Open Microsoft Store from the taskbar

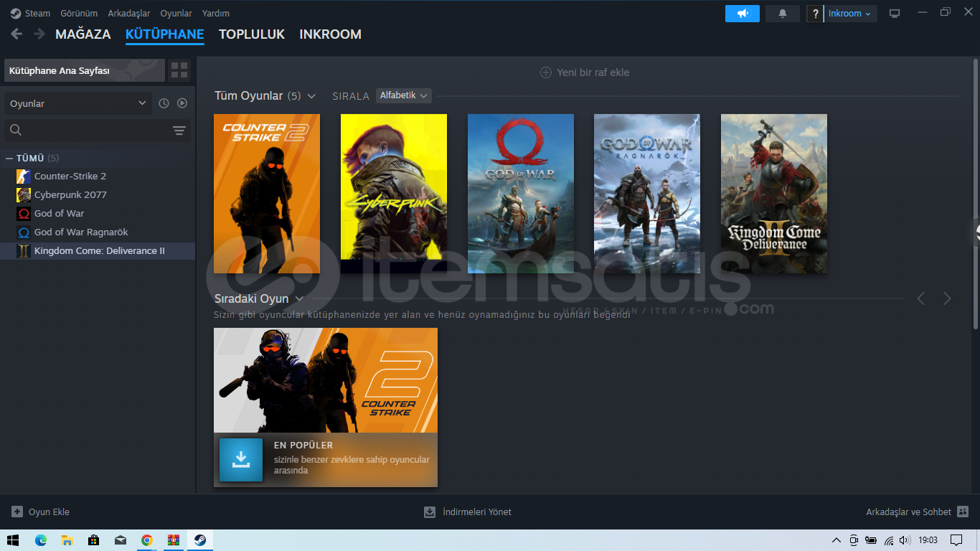(94, 540)
